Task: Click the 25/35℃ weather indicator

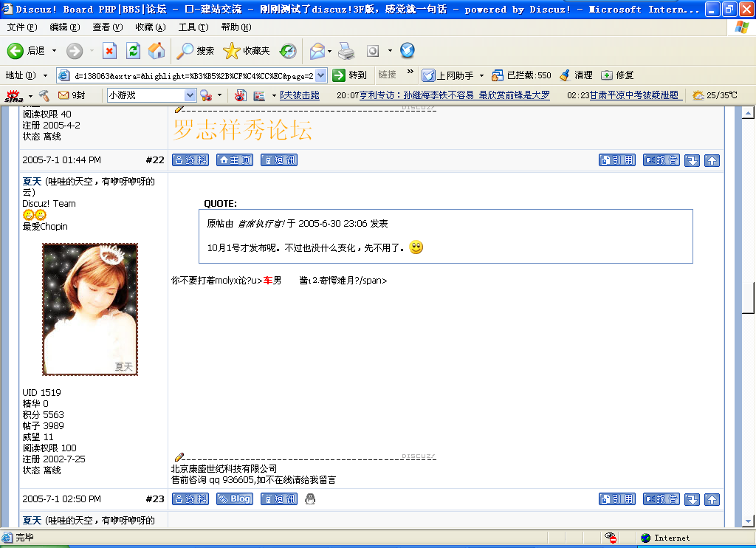Action: 715,95
